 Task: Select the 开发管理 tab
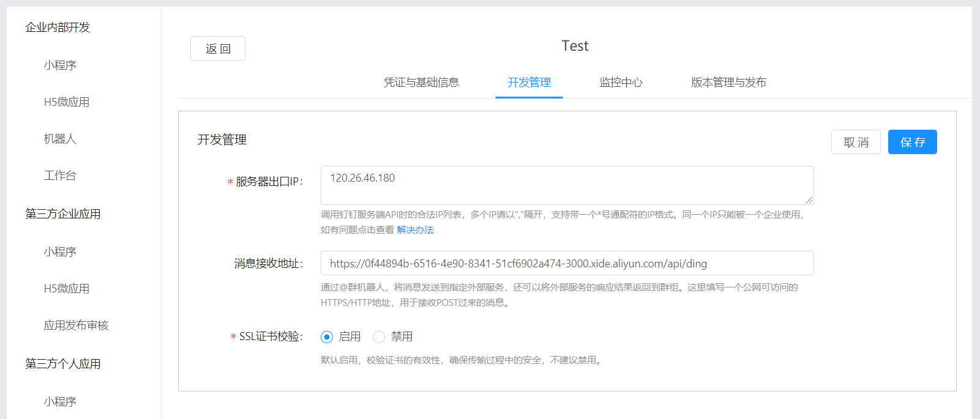[529, 83]
